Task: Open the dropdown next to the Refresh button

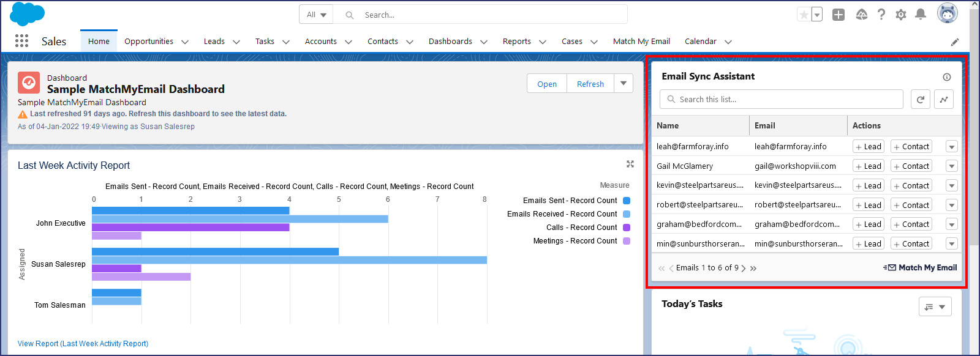Action: click(x=624, y=83)
